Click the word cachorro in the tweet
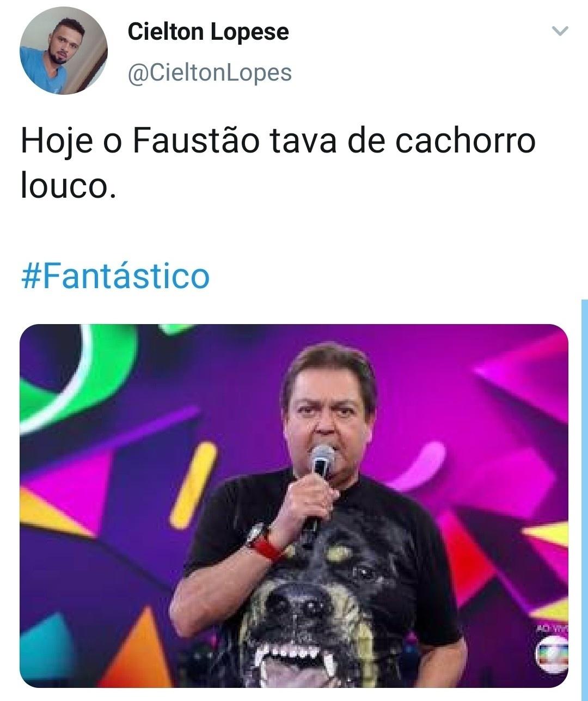588x701 pixels. (x=465, y=141)
